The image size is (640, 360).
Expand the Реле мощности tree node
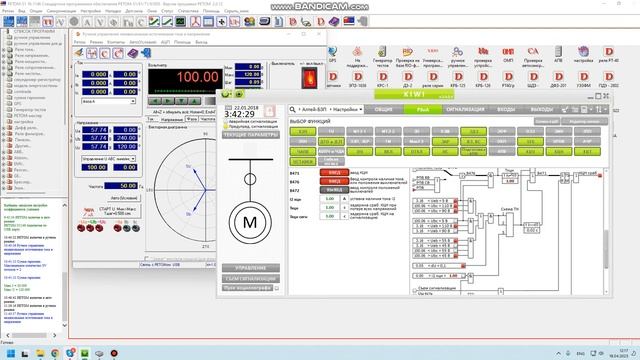point(4,62)
